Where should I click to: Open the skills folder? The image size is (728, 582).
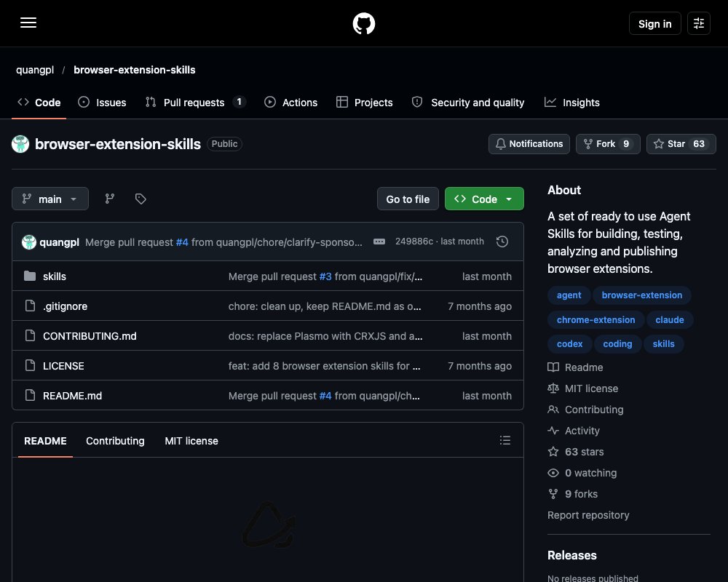coord(55,276)
